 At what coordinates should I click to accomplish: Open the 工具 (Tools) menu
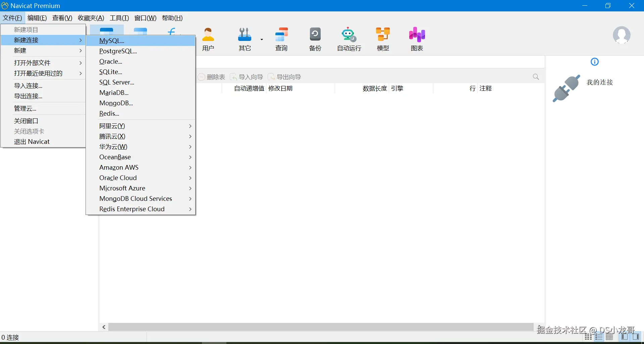tap(119, 18)
